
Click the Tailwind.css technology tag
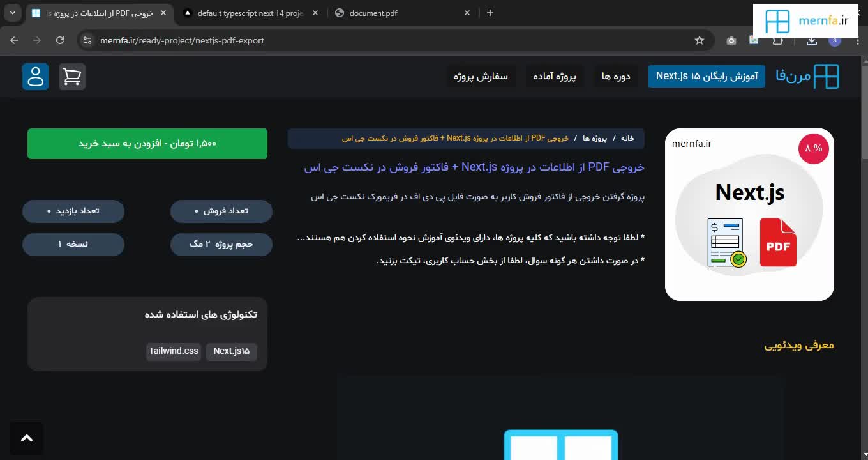click(x=174, y=351)
